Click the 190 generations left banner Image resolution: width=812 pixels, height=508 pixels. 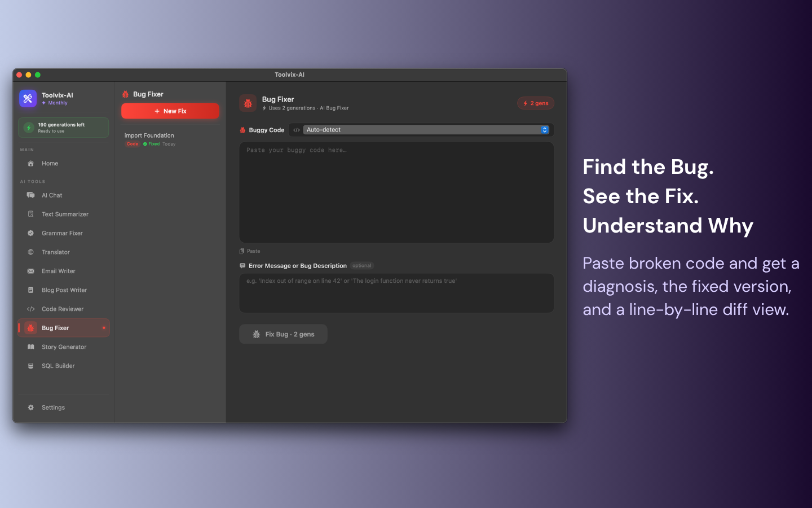64,128
